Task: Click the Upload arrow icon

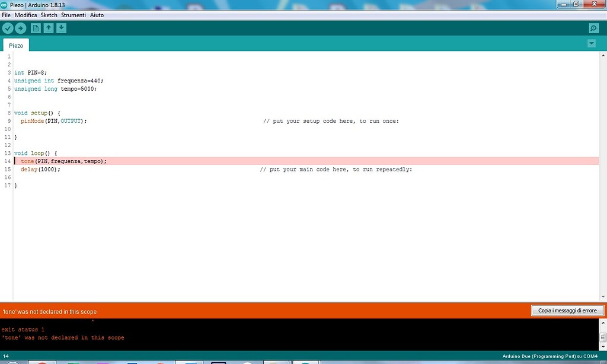Action: tap(21, 27)
